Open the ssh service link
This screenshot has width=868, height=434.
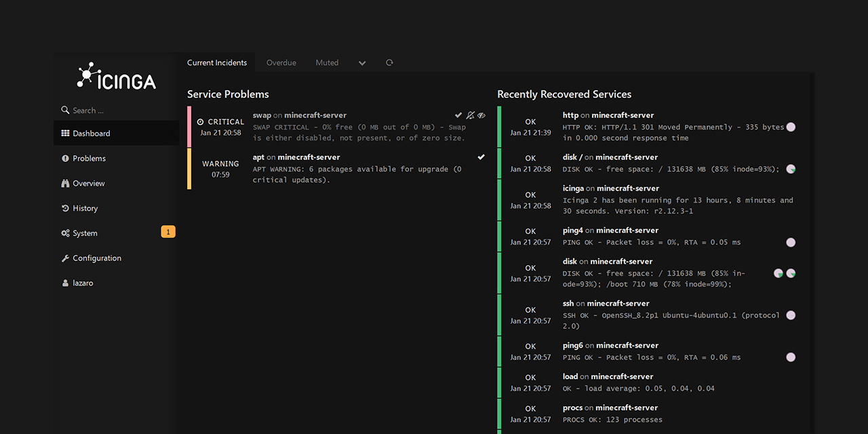pos(568,304)
